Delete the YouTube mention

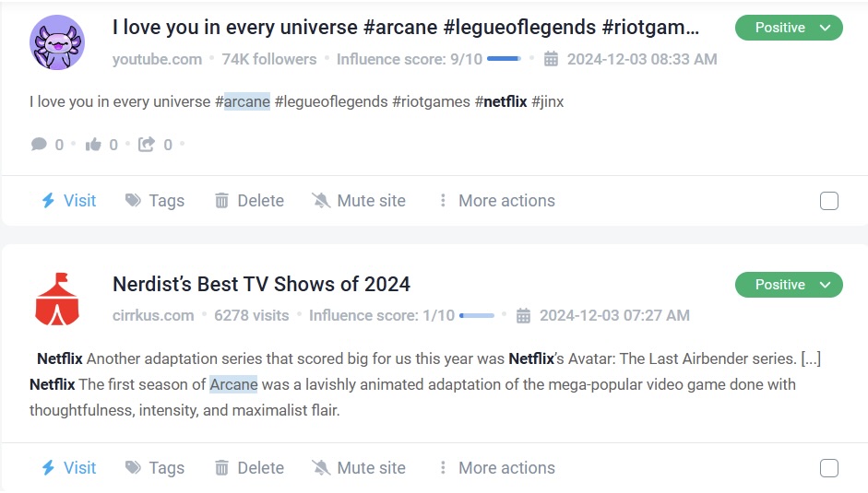pos(261,200)
